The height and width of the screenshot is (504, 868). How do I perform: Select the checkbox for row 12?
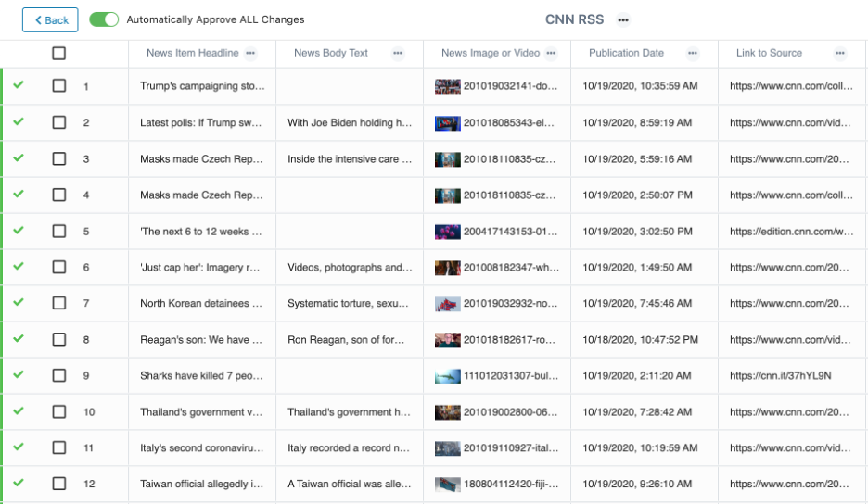point(58,484)
